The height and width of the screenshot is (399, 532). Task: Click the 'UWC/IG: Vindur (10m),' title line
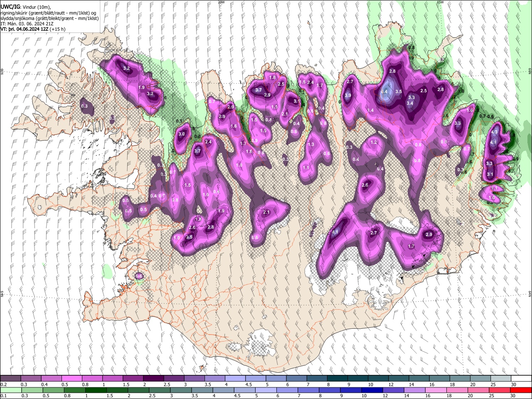pos(25,7)
